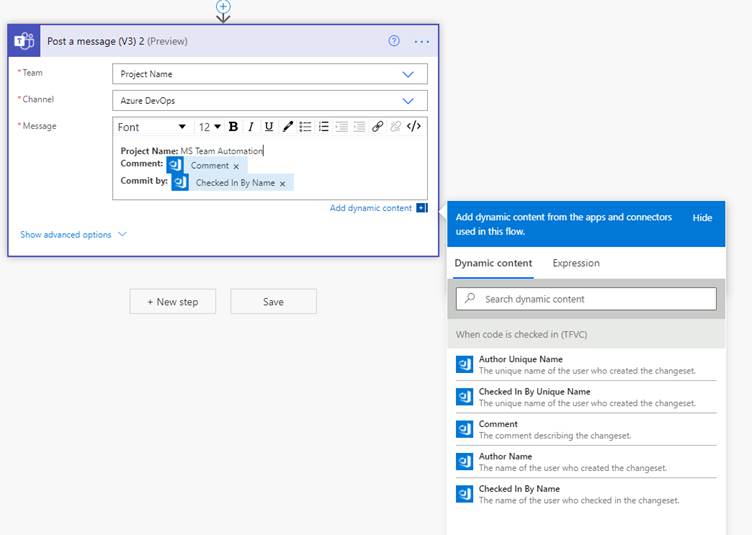Open the Font family dropdown
752x535 pixels.
(152, 127)
